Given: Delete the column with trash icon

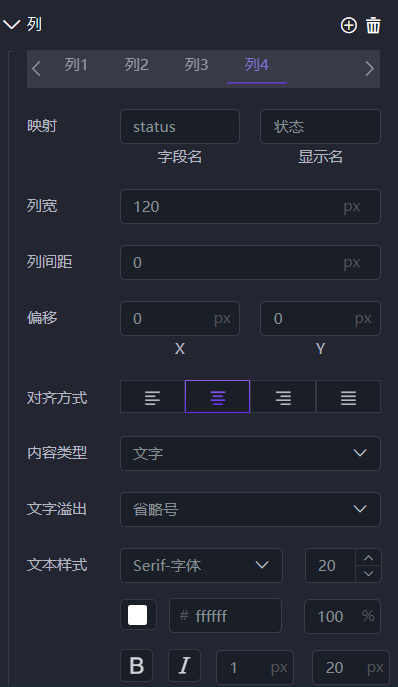Looking at the screenshot, I should pos(373,25).
